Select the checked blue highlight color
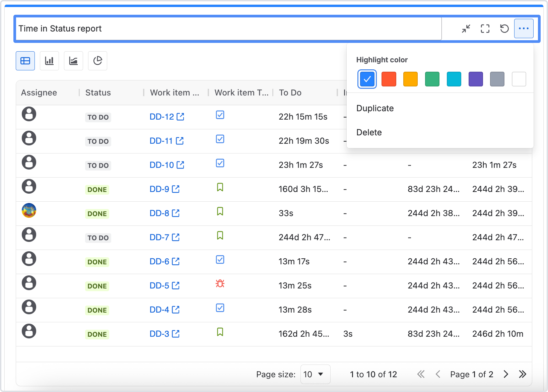The width and height of the screenshot is (548, 392). coord(367,79)
